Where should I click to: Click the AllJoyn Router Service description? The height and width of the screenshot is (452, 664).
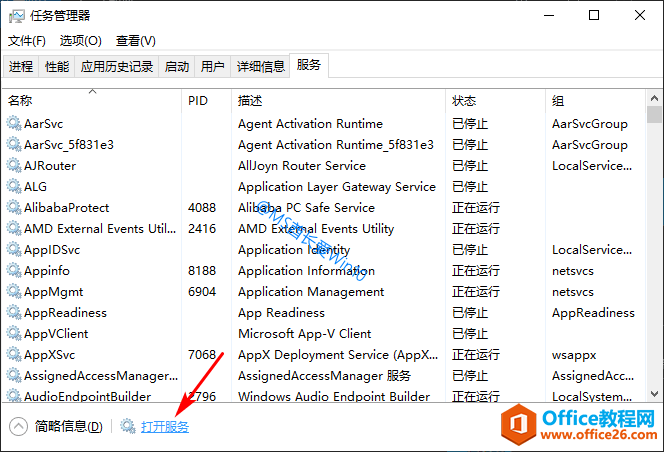pyautogui.click(x=302, y=166)
